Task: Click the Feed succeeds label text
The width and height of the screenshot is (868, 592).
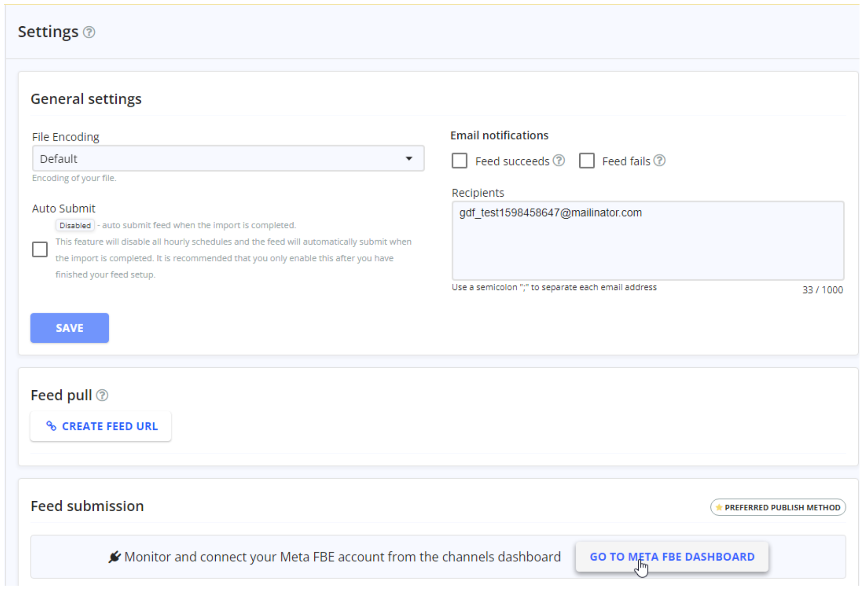Action: (513, 162)
